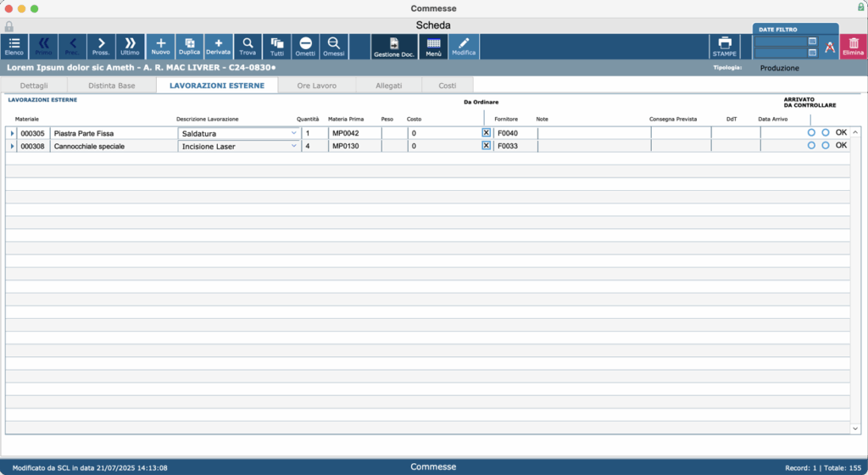Click material code 000305

[x=33, y=133]
